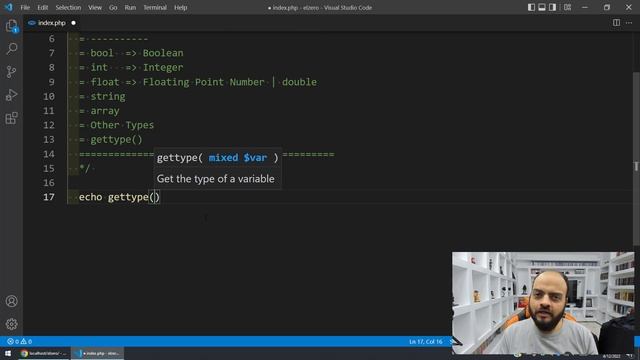The height and width of the screenshot is (360, 640).
Task: Click 'Get the type of a variable' tooltip text
Action: coord(216,179)
